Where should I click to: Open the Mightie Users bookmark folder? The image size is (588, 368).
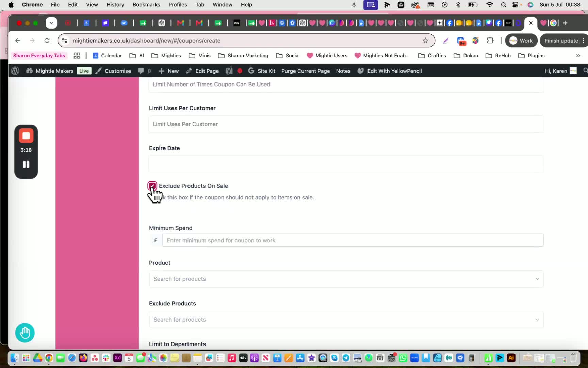point(327,56)
